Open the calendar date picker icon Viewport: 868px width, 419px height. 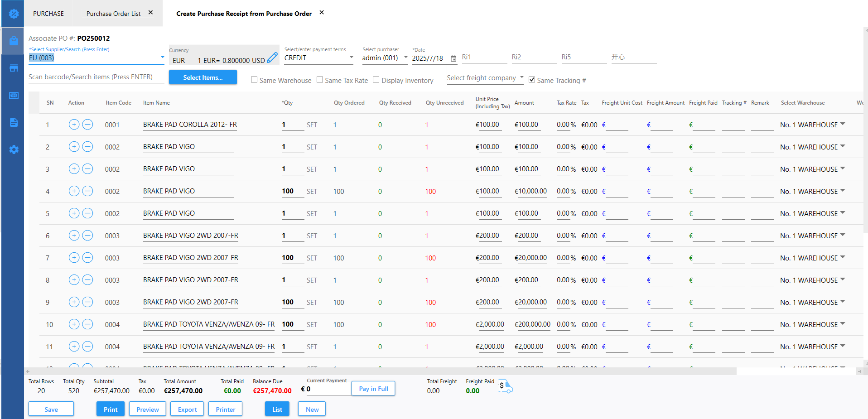tap(453, 58)
